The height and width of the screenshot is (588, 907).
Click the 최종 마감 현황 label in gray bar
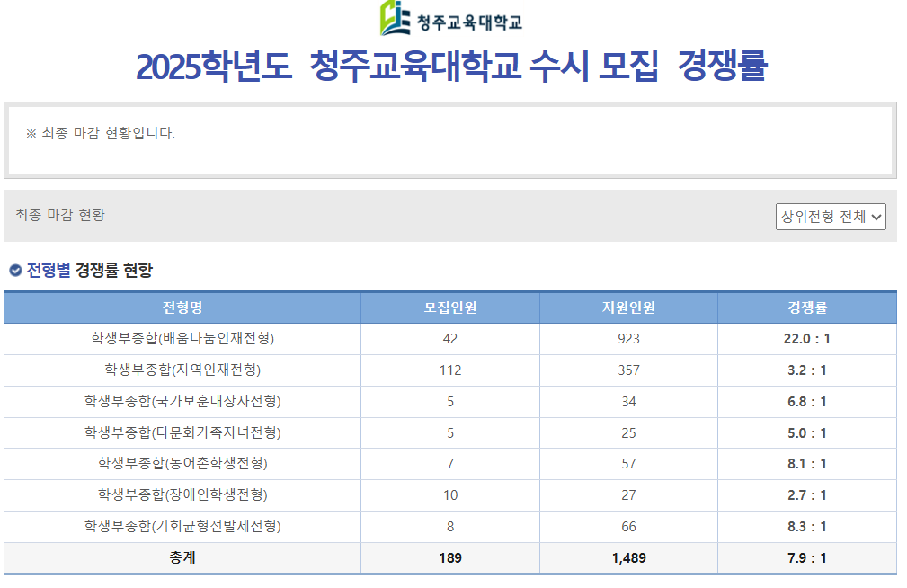click(x=60, y=215)
